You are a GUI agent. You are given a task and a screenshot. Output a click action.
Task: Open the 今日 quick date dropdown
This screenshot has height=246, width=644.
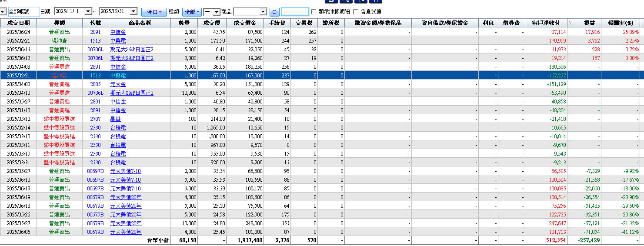pyautogui.click(x=154, y=12)
